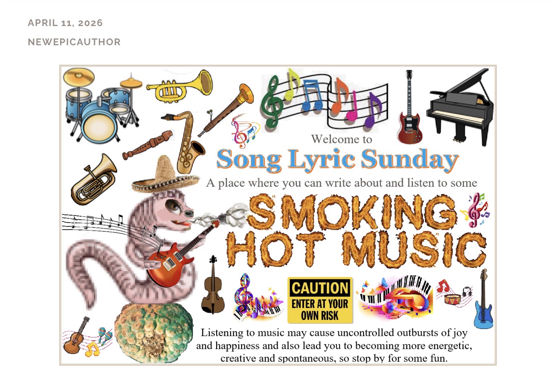Click the flaming SMOKING HOT MUSIC text
This screenshot has width=556, height=392.
coord(357,231)
